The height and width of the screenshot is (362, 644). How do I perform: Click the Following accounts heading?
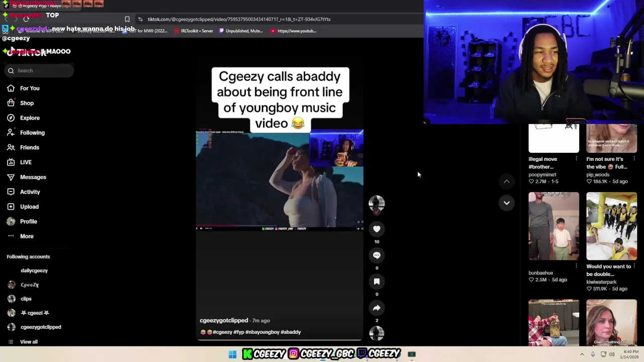click(x=28, y=257)
